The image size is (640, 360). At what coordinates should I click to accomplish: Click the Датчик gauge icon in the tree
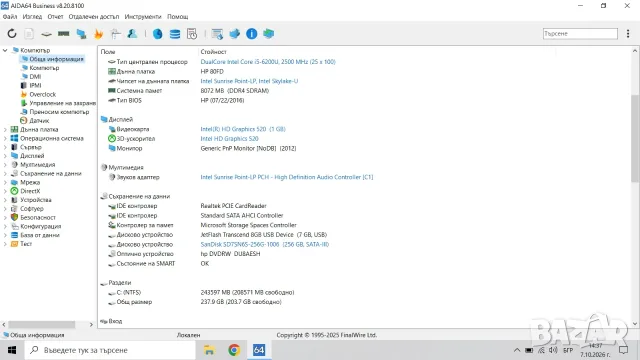[x=24, y=120]
